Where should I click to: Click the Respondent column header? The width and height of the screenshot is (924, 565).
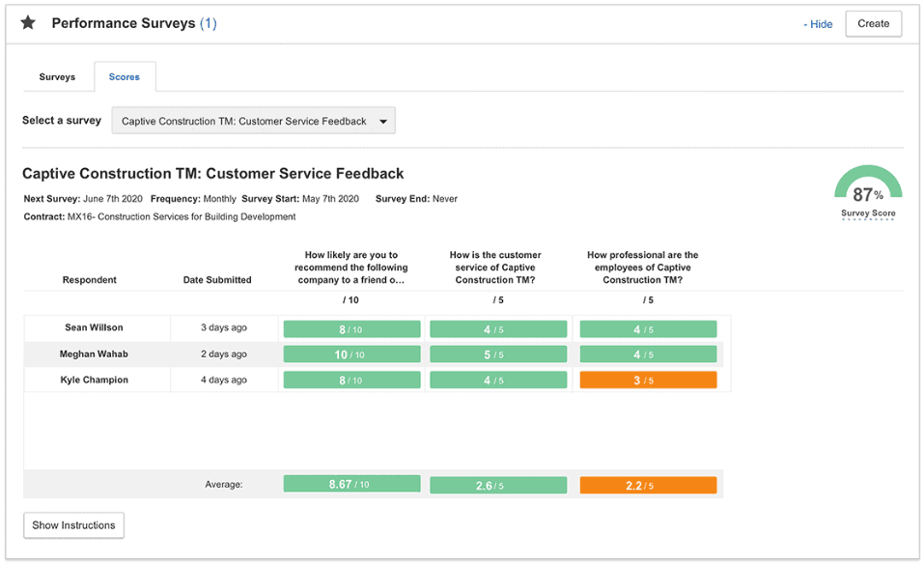tap(89, 280)
